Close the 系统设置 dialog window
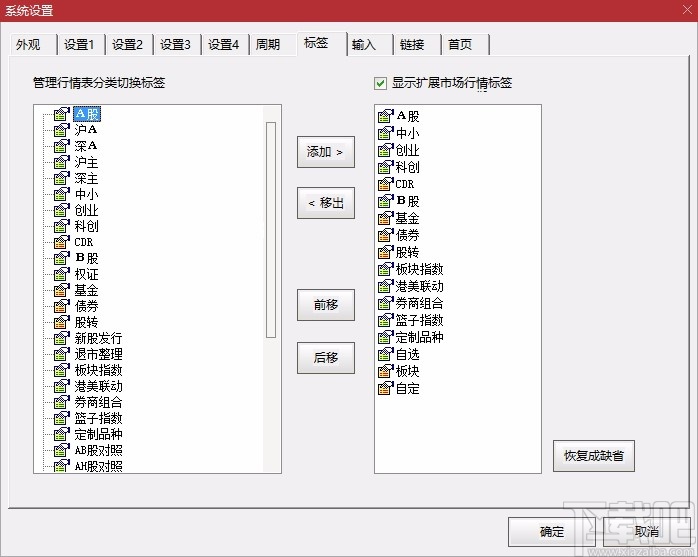Screen dimensions: 698x557 click(687, 10)
